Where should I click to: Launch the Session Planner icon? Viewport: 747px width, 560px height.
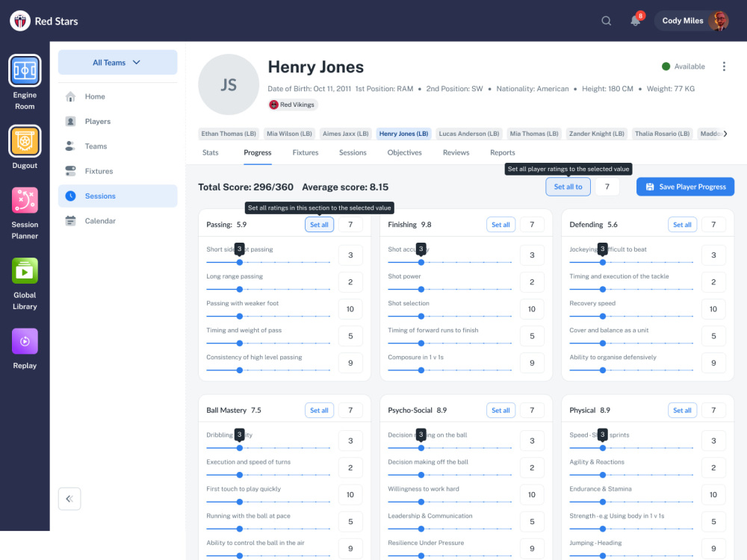coord(25,200)
